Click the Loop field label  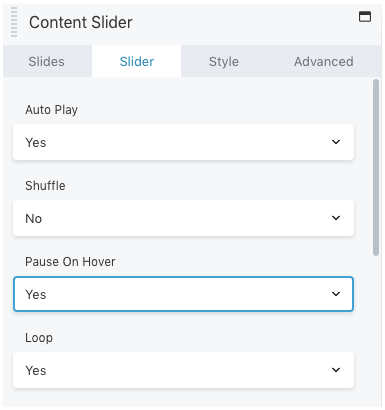pyautogui.click(x=39, y=338)
